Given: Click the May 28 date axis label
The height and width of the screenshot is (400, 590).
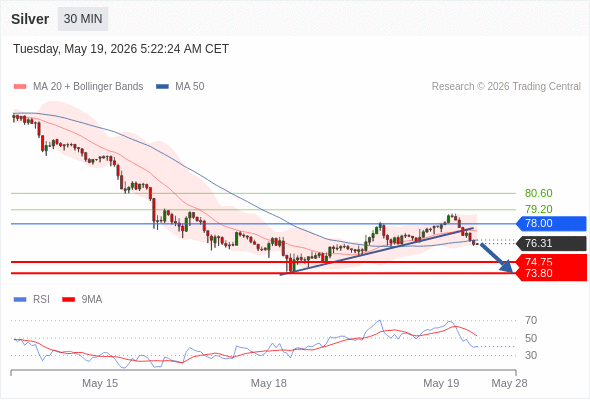Looking at the screenshot, I should click(x=509, y=383).
